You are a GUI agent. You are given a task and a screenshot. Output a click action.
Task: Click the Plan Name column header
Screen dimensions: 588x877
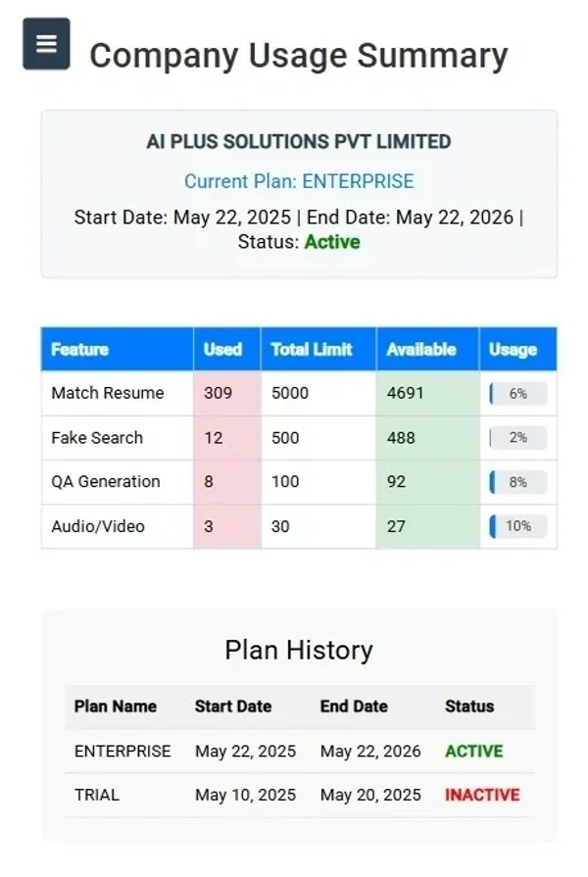tap(116, 706)
